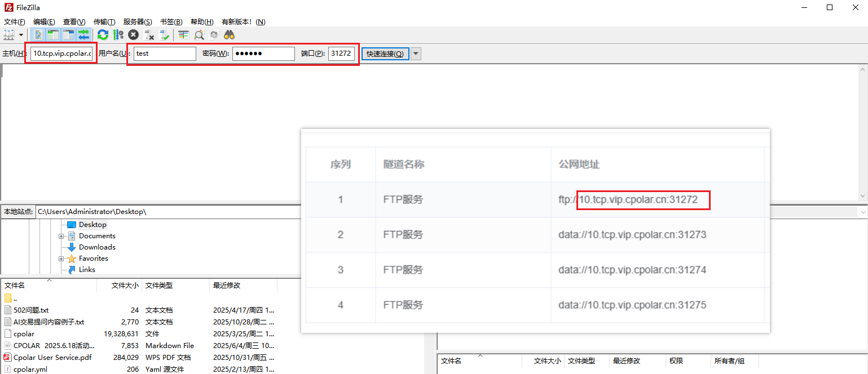This screenshot has height=374, width=868.
Task: Open the Site Manager icon
Action: coord(8,35)
